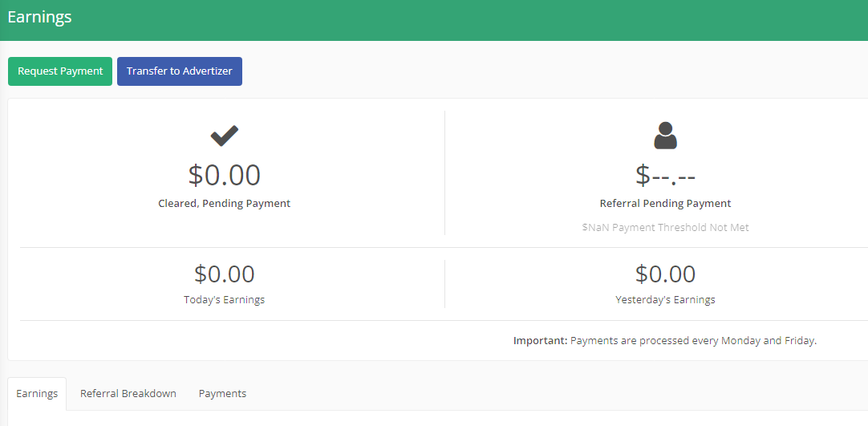
Task: Open the Payments tab
Action: coord(222,393)
